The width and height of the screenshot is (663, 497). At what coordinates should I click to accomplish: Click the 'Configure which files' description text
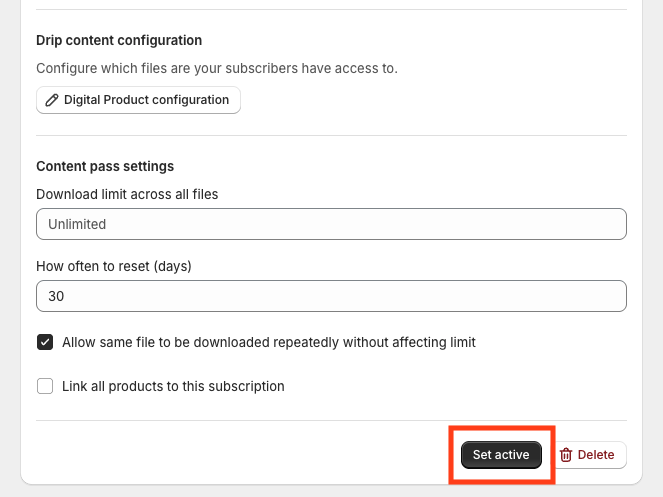[216, 68]
